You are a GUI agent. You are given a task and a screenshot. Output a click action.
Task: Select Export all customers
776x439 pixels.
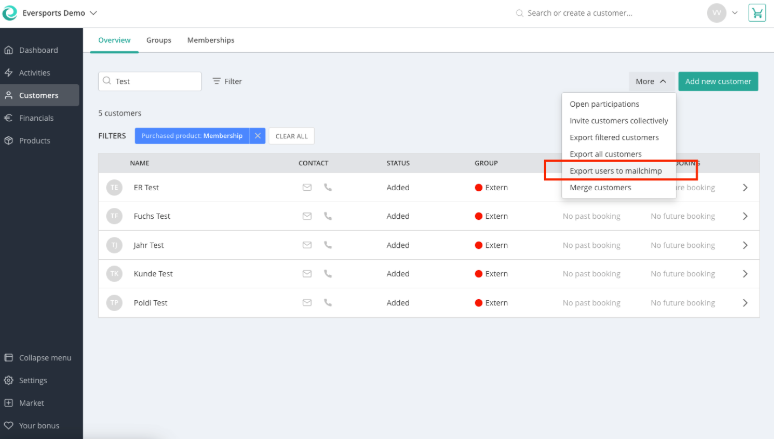pos(605,154)
